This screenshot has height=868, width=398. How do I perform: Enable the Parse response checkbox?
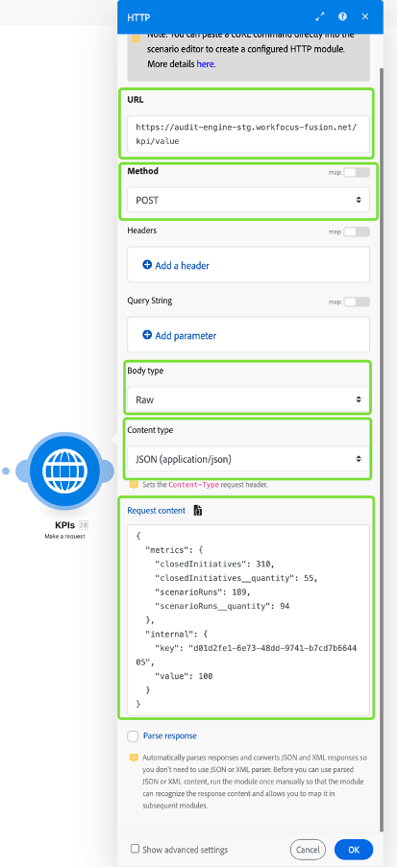[x=133, y=736]
